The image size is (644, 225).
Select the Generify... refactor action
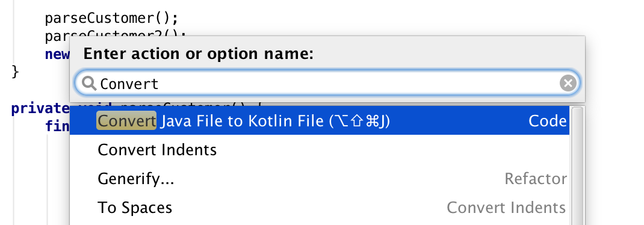(x=320, y=179)
